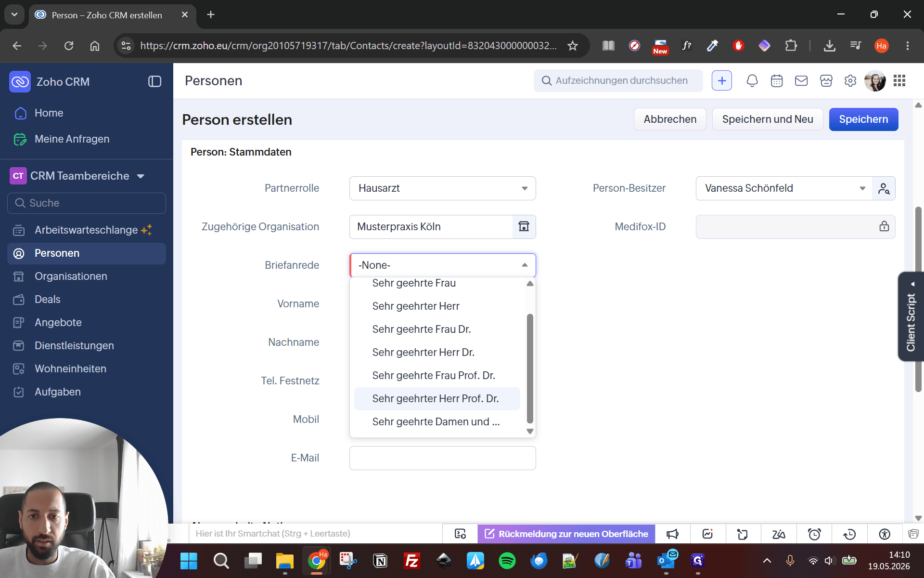Click the Person-Besitzer user search icon
Image resolution: width=924 pixels, height=578 pixels.
click(884, 188)
